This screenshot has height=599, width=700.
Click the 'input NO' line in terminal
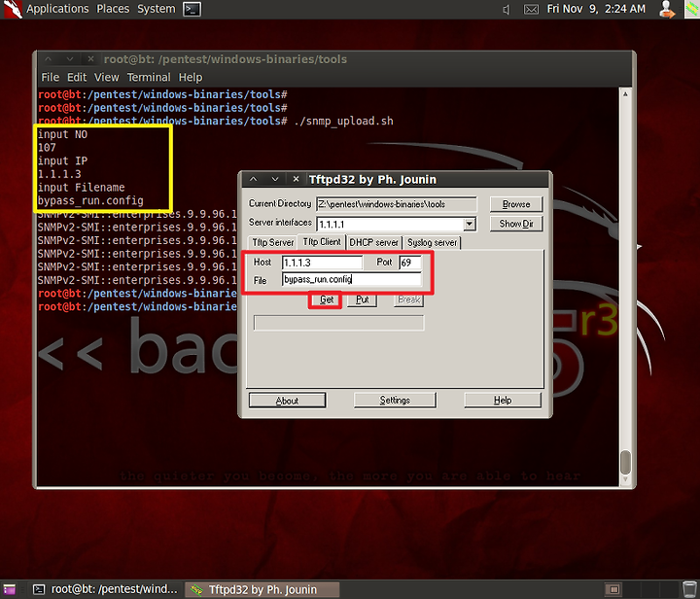(x=62, y=134)
